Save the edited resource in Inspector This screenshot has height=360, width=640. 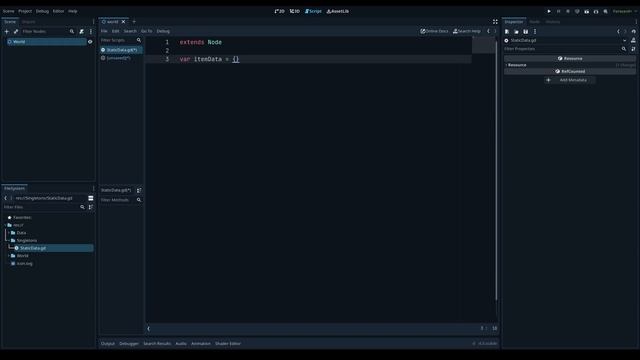coord(526,31)
